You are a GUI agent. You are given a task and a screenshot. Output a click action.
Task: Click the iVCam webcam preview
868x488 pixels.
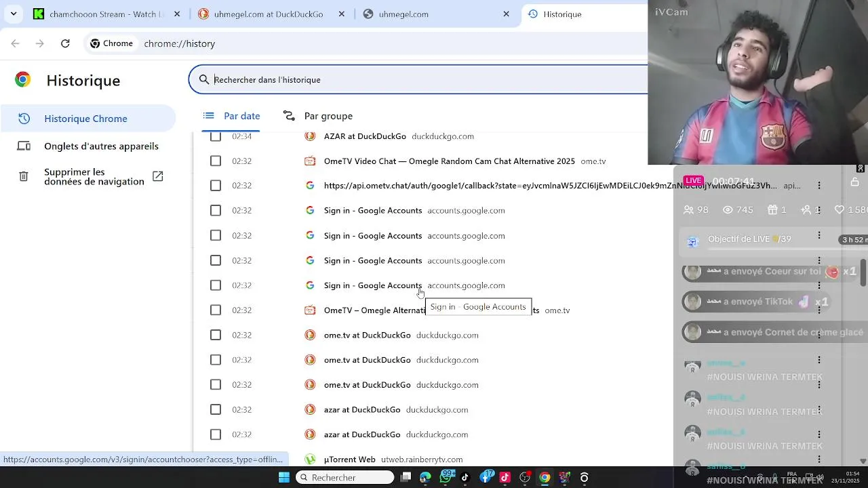pos(757,83)
